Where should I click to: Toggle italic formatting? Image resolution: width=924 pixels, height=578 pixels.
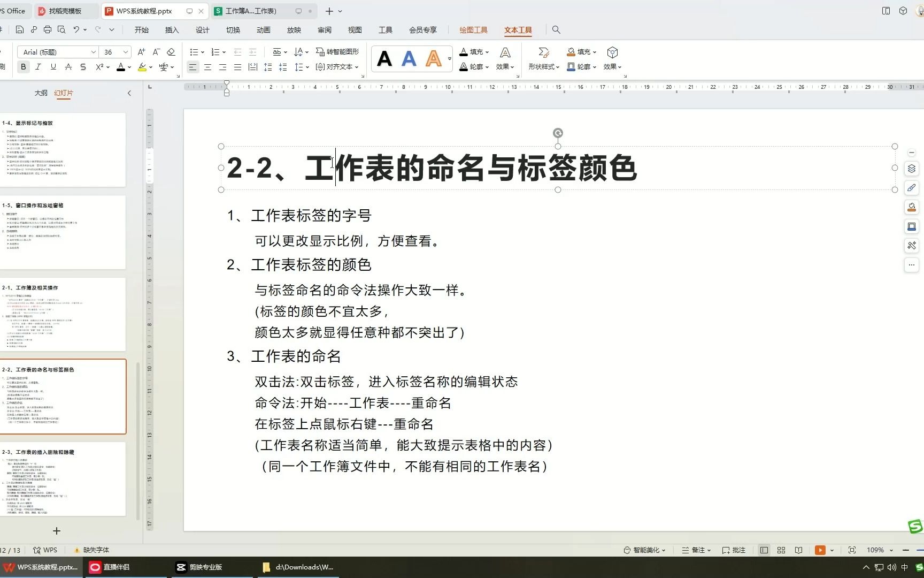click(38, 66)
